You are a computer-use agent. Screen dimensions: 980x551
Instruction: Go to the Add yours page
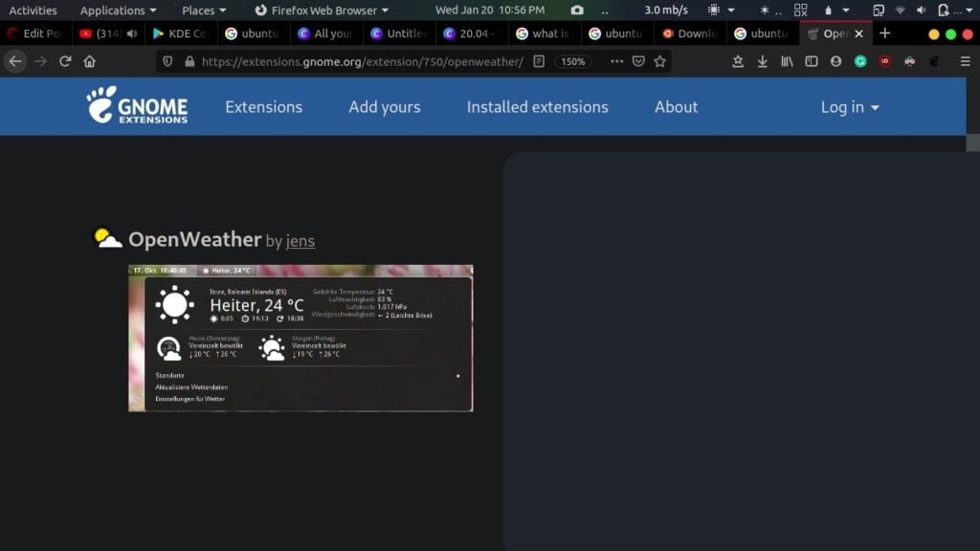(x=385, y=107)
